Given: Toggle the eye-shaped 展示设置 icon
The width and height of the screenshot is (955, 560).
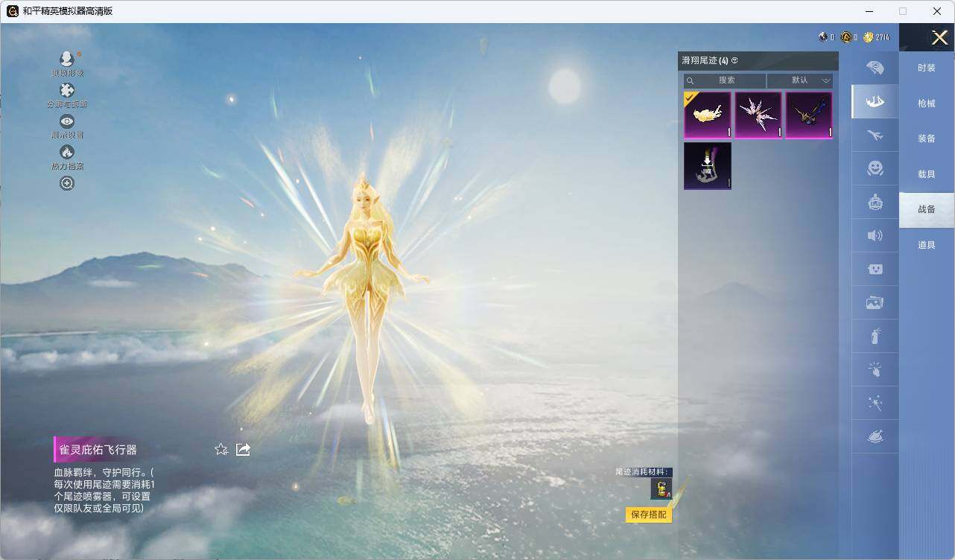Looking at the screenshot, I should 67,121.
